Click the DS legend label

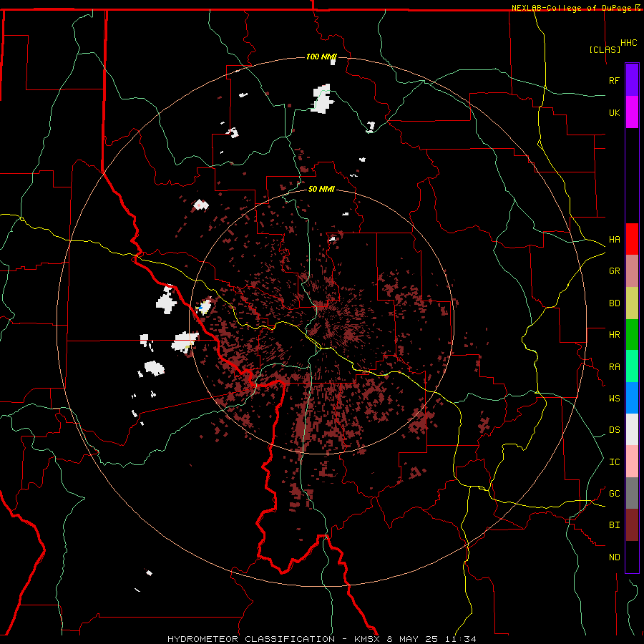point(614,430)
